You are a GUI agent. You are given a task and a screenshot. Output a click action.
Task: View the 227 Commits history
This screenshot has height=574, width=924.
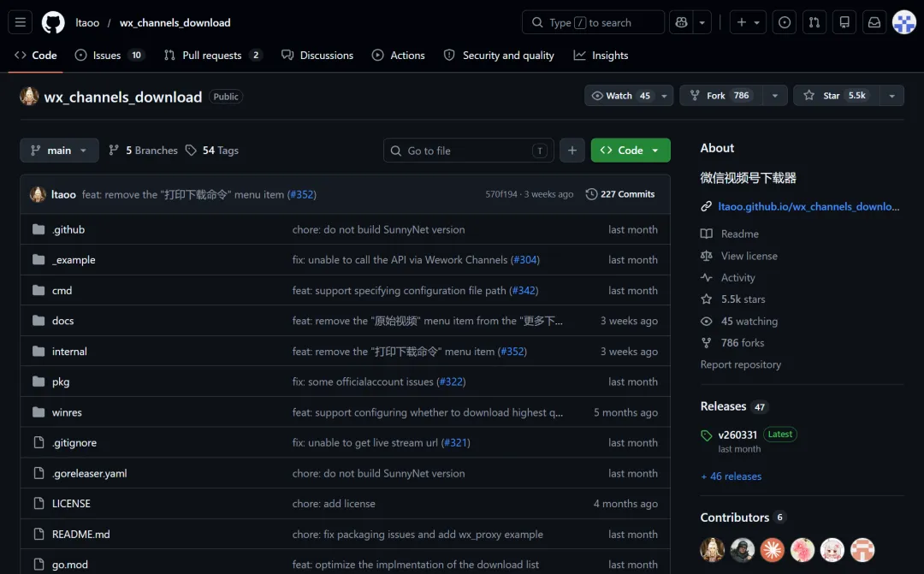620,194
